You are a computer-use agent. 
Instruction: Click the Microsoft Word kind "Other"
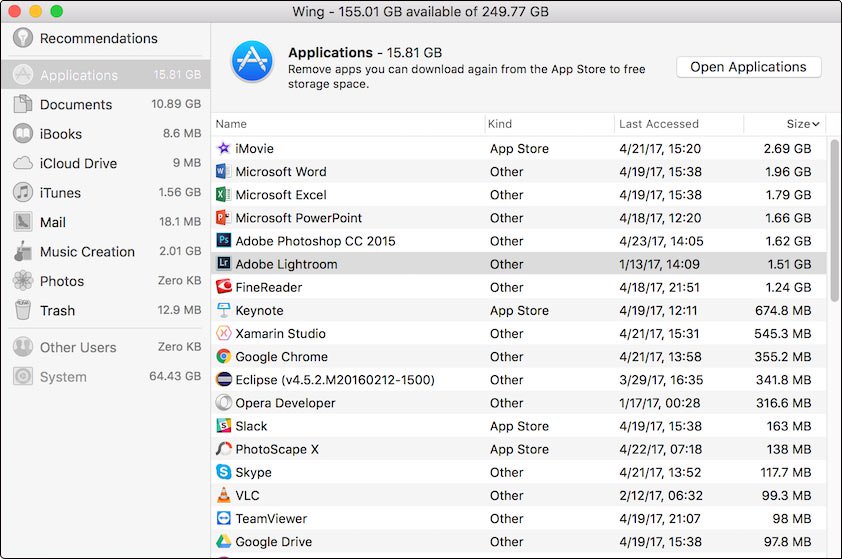coord(506,172)
